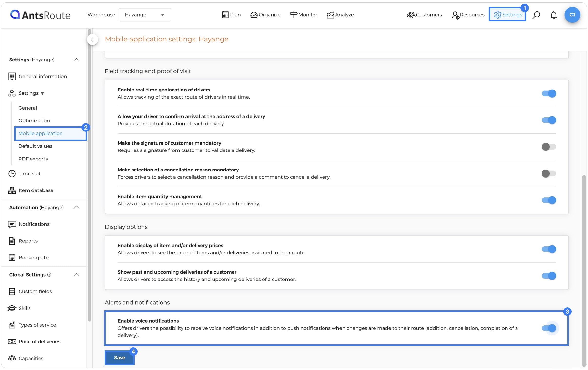Enable mandatory cancellation reason selection

pos(548,173)
